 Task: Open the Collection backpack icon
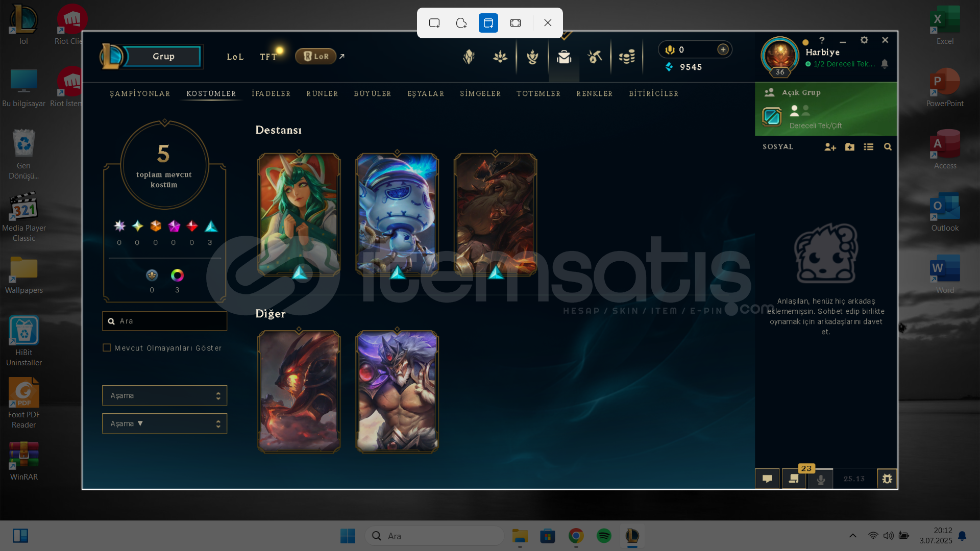pos(564,57)
